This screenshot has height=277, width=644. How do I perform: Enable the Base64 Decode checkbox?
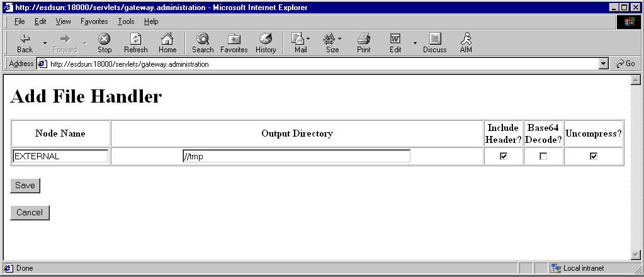tap(543, 156)
